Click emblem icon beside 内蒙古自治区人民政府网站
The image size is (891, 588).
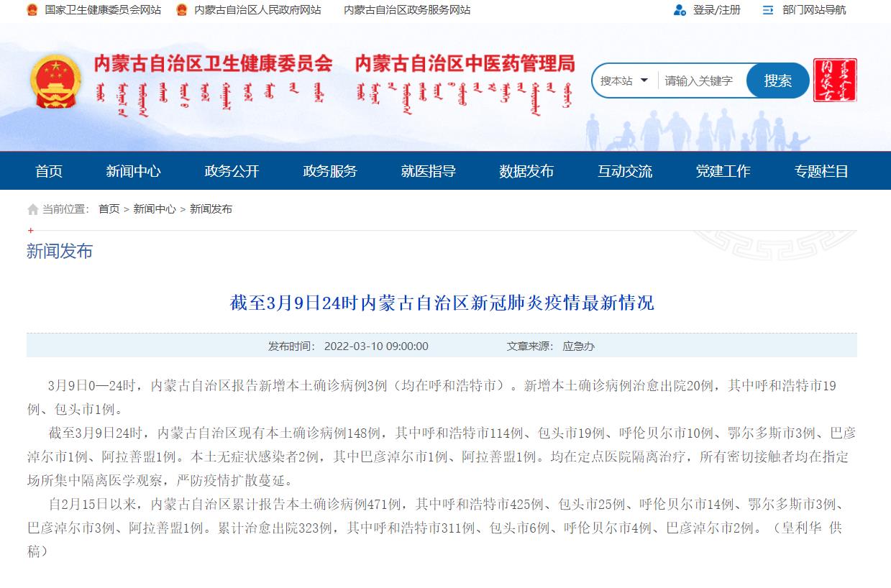[x=182, y=10]
